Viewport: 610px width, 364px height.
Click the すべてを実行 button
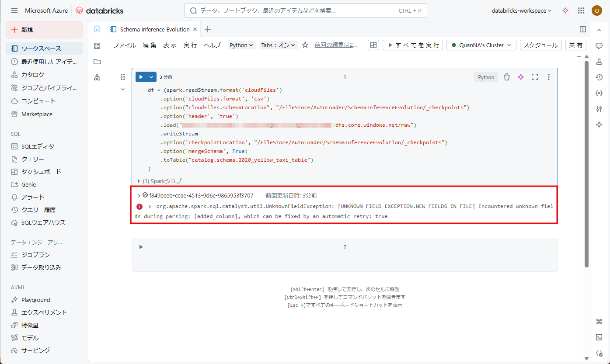413,45
